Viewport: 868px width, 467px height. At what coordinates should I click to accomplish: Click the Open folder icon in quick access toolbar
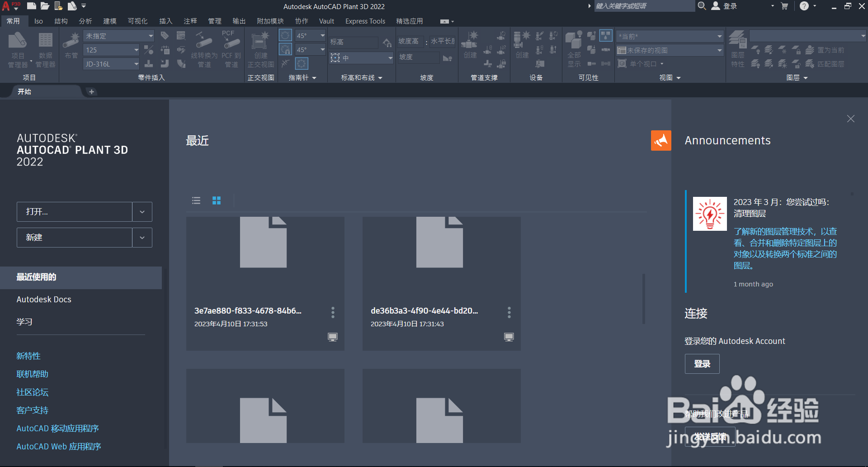coord(45,6)
